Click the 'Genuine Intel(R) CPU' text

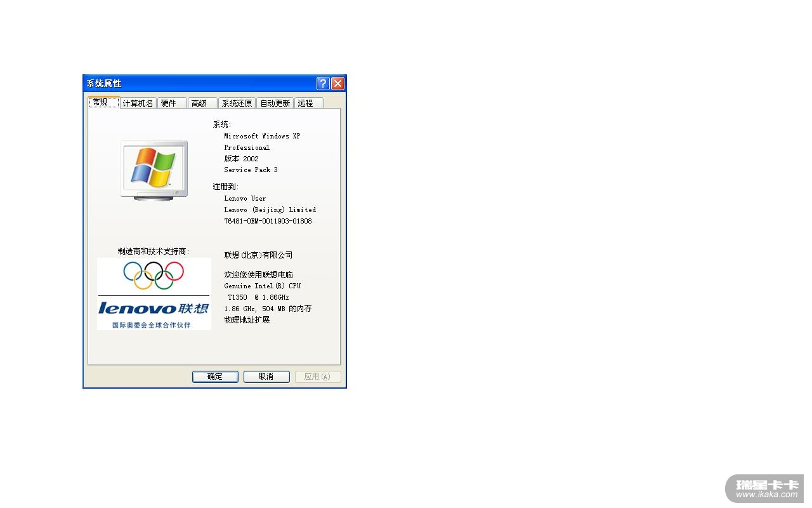click(263, 286)
